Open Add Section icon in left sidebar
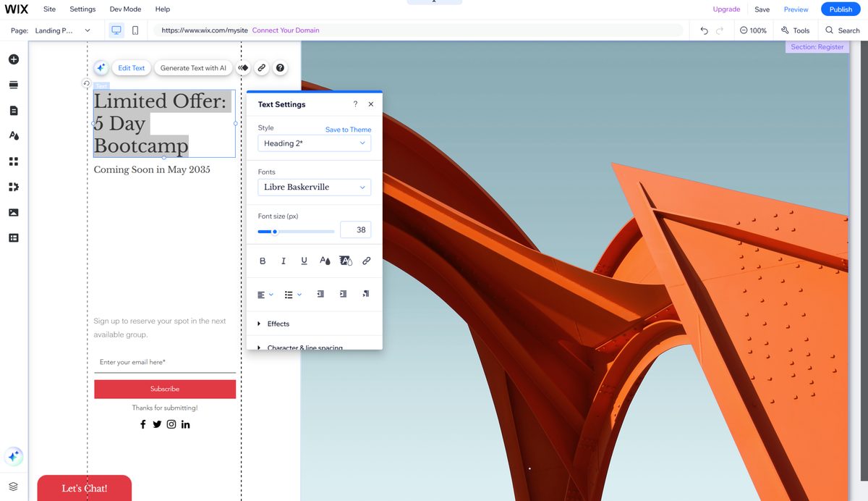868x501 pixels. point(13,85)
